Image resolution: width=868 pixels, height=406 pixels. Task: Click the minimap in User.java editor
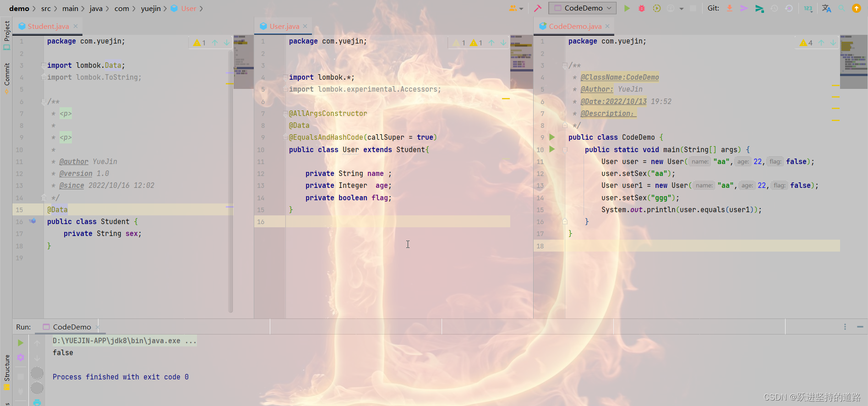(521, 62)
